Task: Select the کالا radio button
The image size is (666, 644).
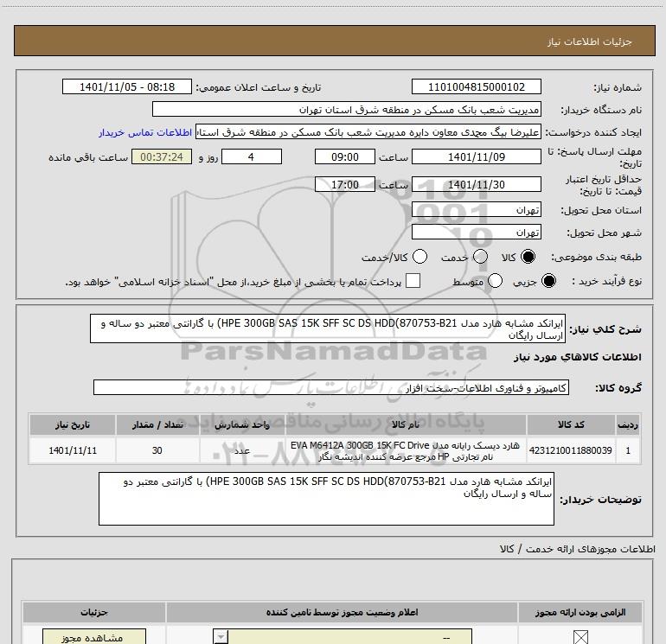Action: click(528, 257)
